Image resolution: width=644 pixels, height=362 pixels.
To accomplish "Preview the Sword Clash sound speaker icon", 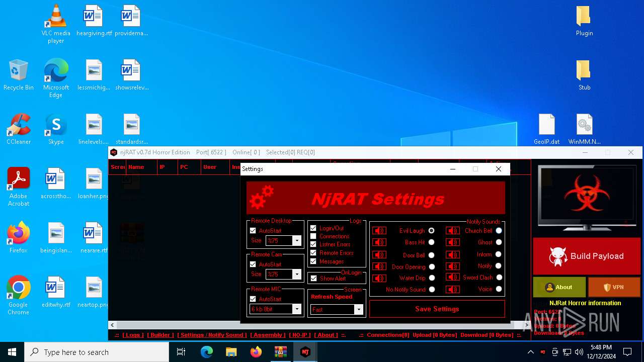I will [x=452, y=277].
